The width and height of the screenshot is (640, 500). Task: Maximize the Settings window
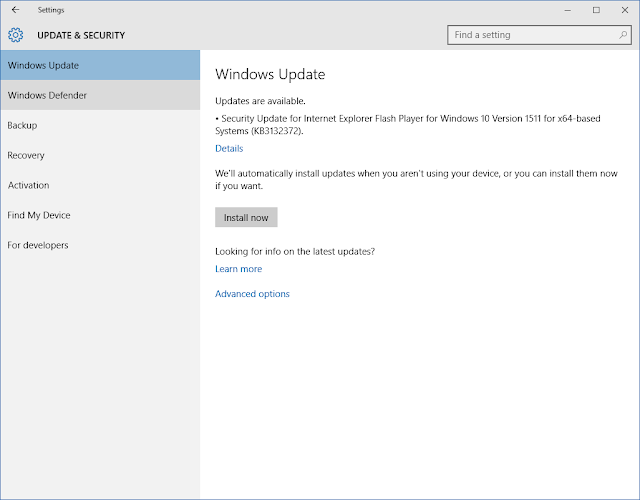click(x=596, y=10)
